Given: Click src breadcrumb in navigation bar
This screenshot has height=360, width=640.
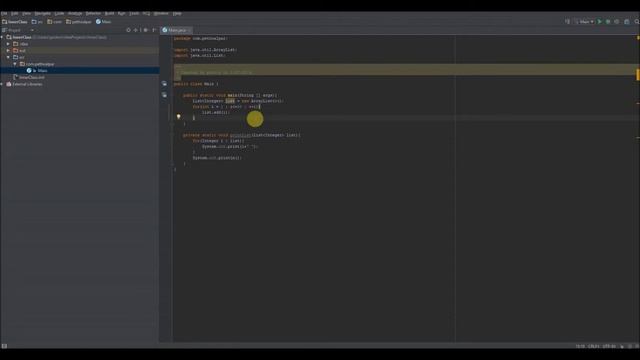Looking at the screenshot, I should point(37,22).
